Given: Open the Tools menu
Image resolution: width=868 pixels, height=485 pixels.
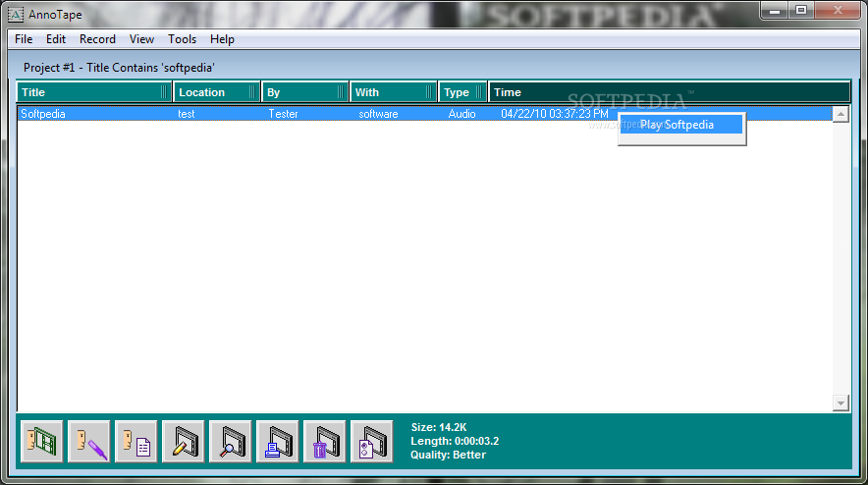Looking at the screenshot, I should (x=182, y=39).
